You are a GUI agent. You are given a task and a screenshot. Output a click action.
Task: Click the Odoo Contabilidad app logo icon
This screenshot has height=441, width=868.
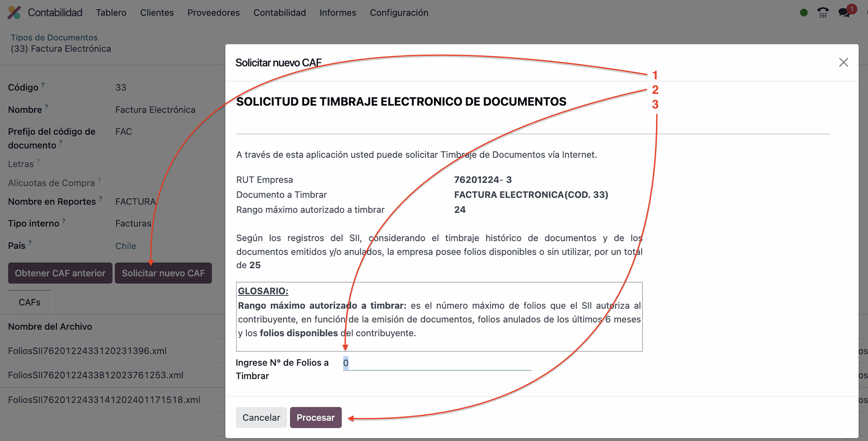click(14, 12)
